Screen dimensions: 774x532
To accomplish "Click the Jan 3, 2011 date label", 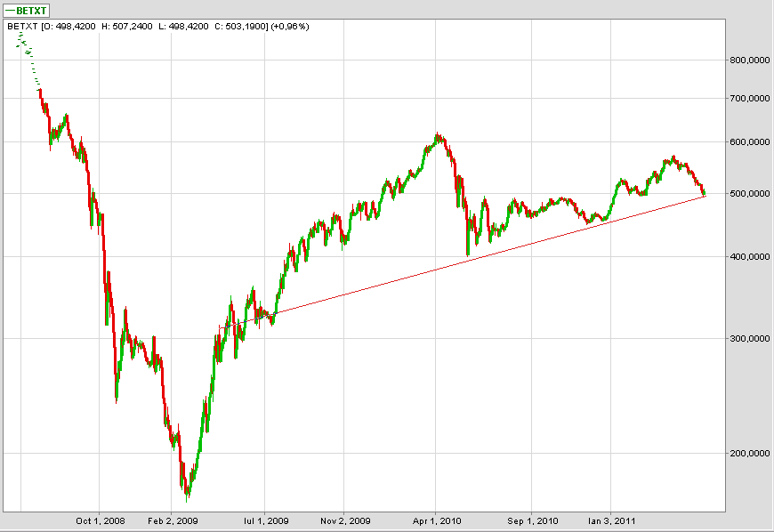I will point(611,520).
